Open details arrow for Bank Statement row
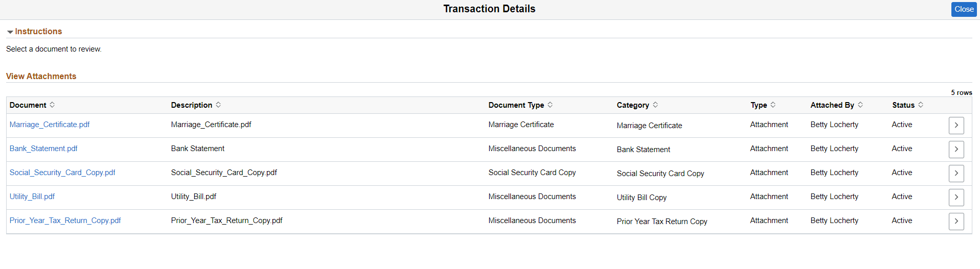Image resolution: width=980 pixels, height=269 pixels. click(956, 150)
